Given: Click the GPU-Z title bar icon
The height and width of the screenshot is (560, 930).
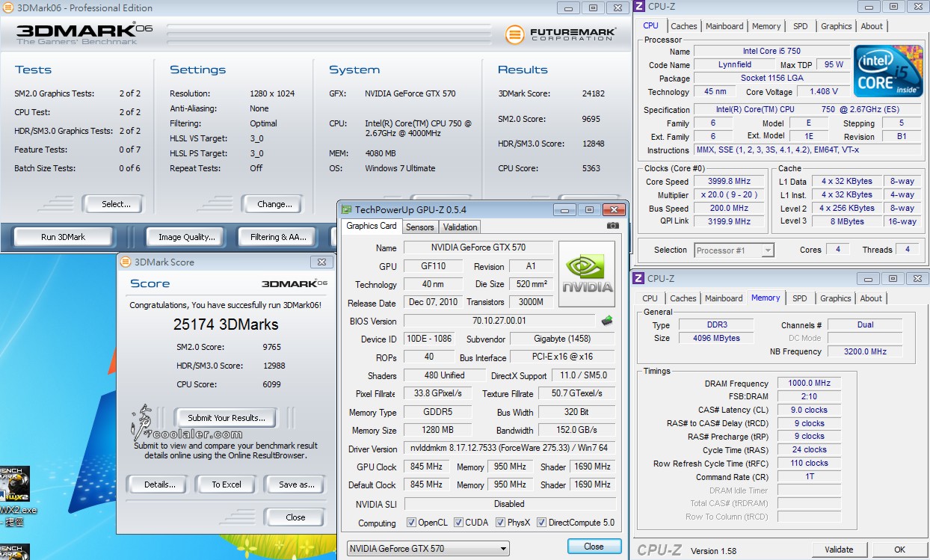Looking at the screenshot, I should pos(347,210).
